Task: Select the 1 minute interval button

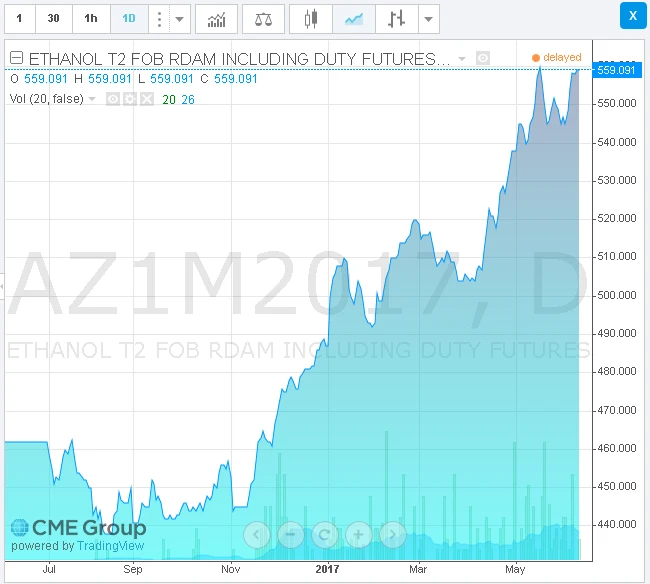Action: point(19,19)
